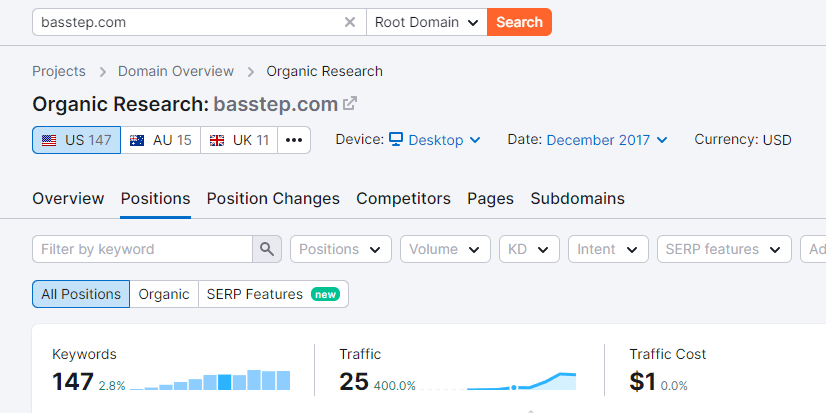Click the Keywords trend bar chart
The height and width of the screenshot is (413, 826).
[x=210, y=380]
